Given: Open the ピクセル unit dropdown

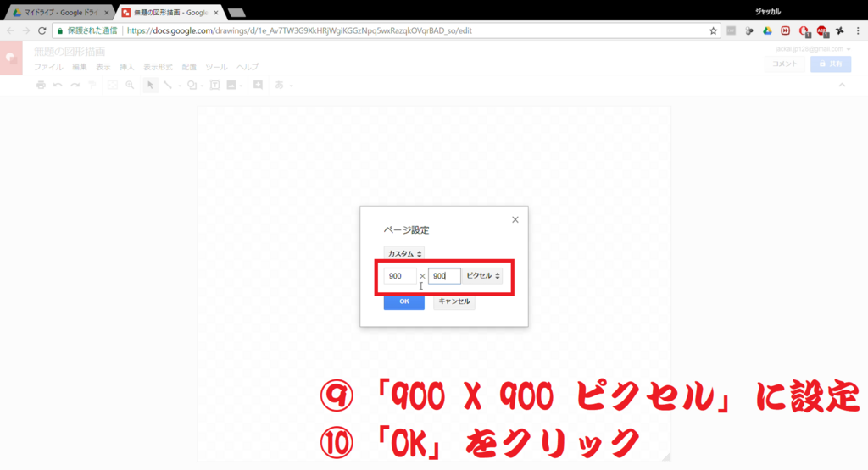Looking at the screenshot, I should pos(482,275).
